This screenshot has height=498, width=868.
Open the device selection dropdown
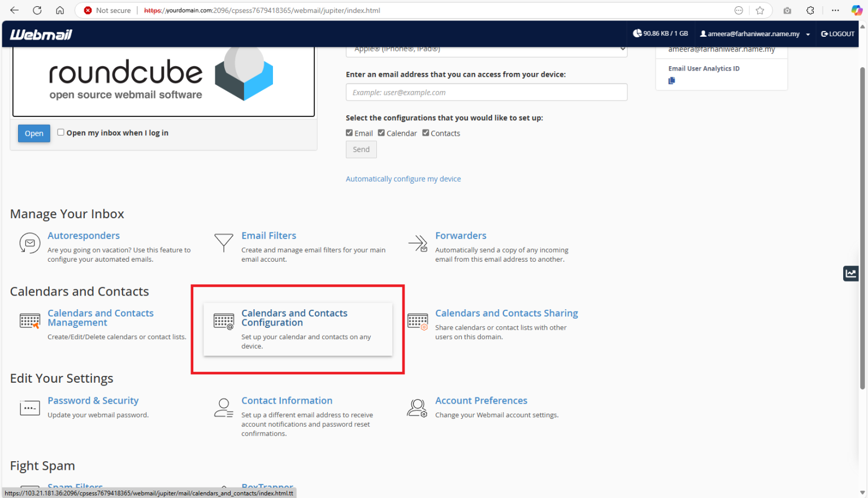486,49
